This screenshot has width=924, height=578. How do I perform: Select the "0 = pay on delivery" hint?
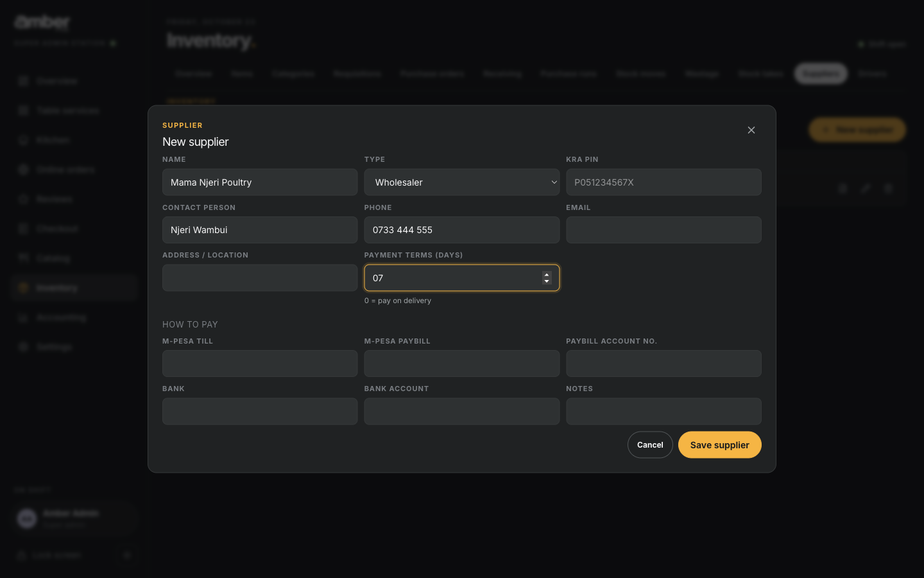398,301
